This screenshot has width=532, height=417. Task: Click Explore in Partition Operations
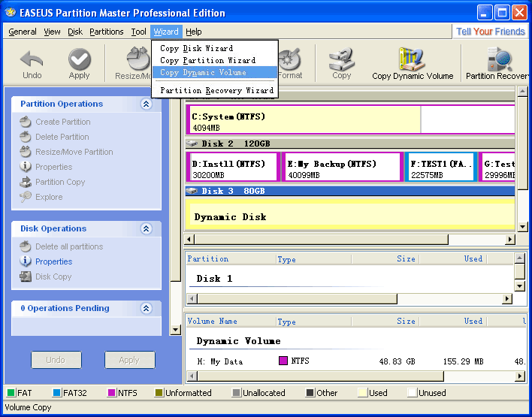click(49, 197)
